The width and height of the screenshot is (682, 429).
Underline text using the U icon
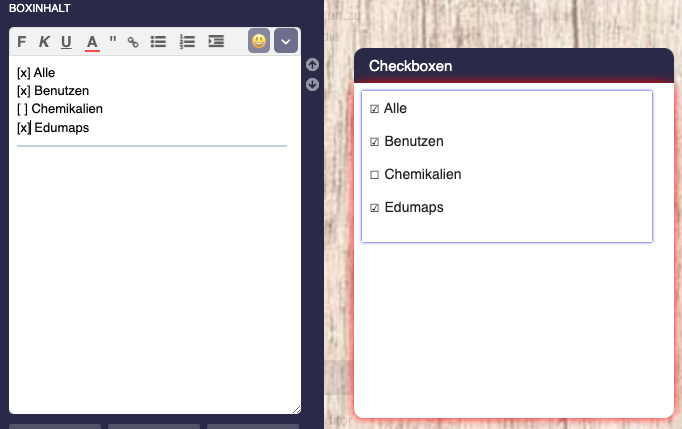coord(66,42)
